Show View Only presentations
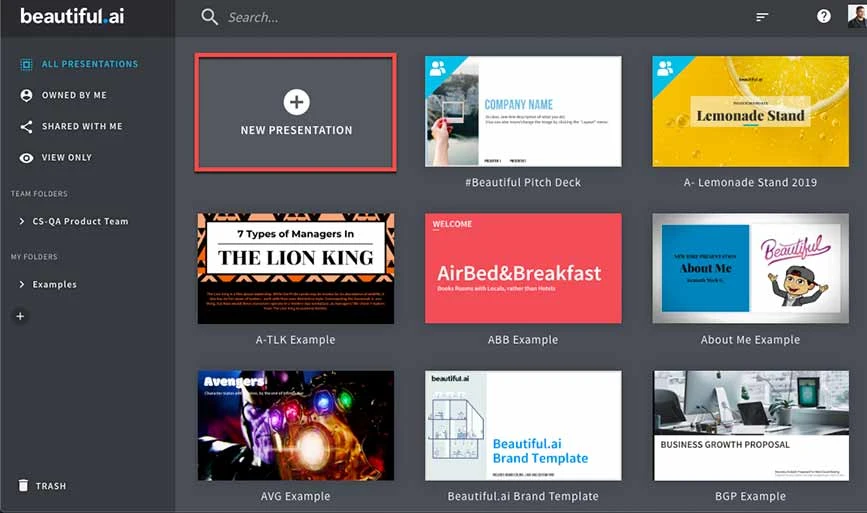The width and height of the screenshot is (867, 513). click(67, 158)
